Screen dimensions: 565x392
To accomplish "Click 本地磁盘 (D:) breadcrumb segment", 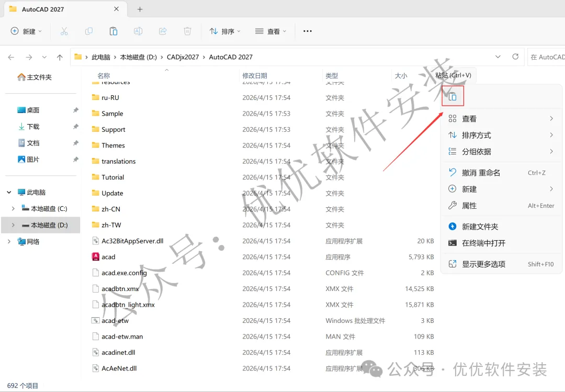I will pyautogui.click(x=138, y=57).
